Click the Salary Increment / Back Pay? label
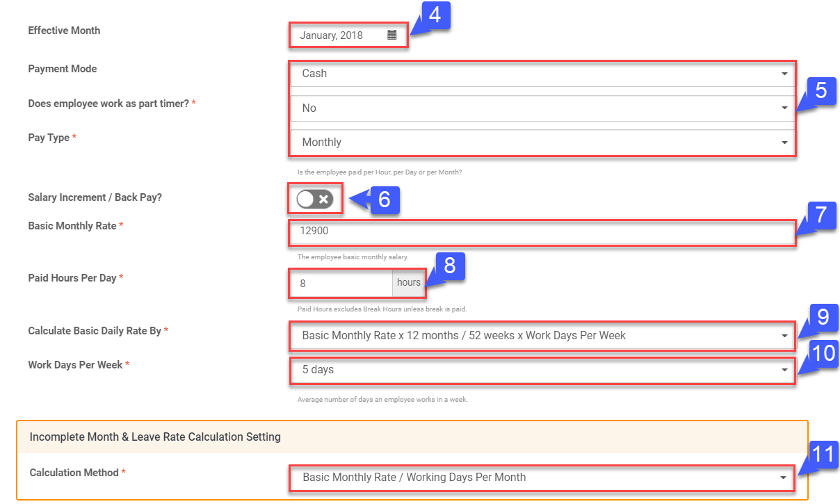Screen dimensions: 840x504 pos(95,197)
